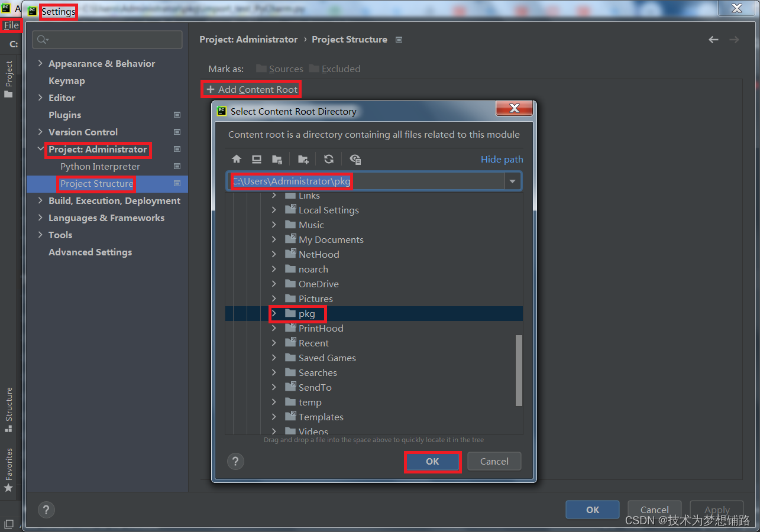Click the Hide path link
The image size is (760, 532).
pyautogui.click(x=502, y=159)
